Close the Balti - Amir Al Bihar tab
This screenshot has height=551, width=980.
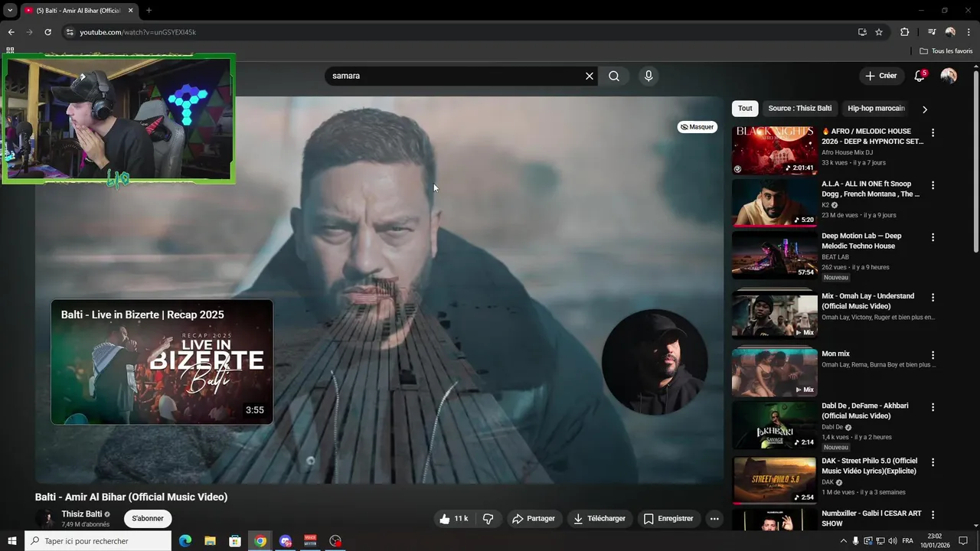point(131,11)
